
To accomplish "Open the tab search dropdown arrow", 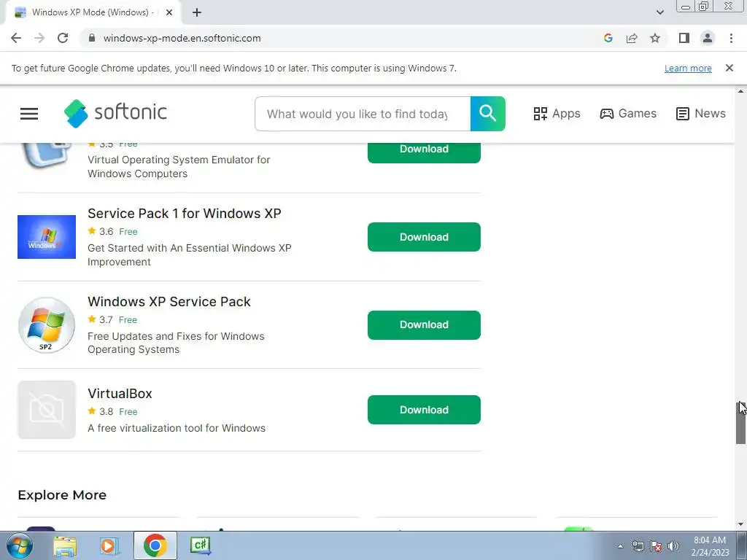I will tap(659, 12).
